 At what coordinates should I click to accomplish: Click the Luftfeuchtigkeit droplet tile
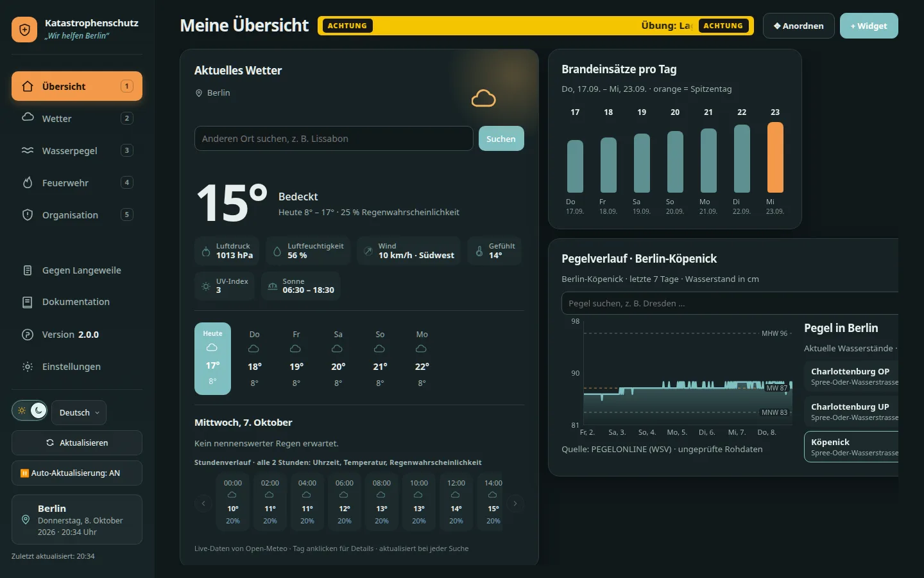click(x=308, y=250)
